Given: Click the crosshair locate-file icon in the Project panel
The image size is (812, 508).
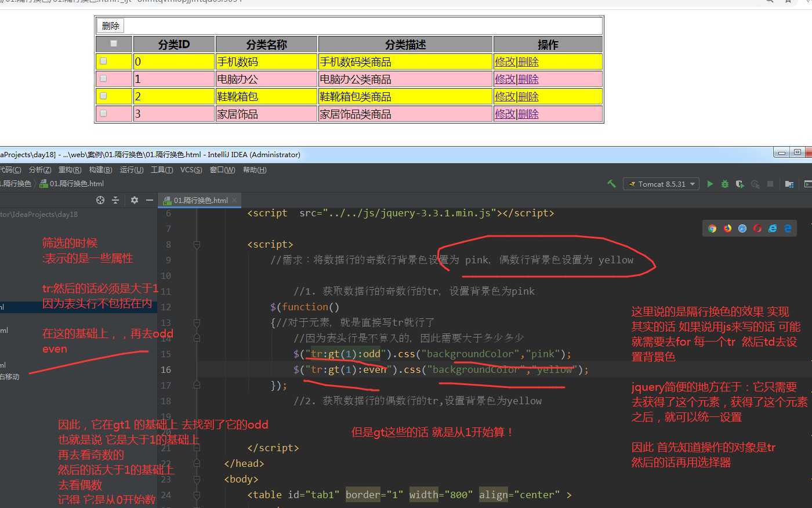Looking at the screenshot, I should pyautogui.click(x=100, y=200).
